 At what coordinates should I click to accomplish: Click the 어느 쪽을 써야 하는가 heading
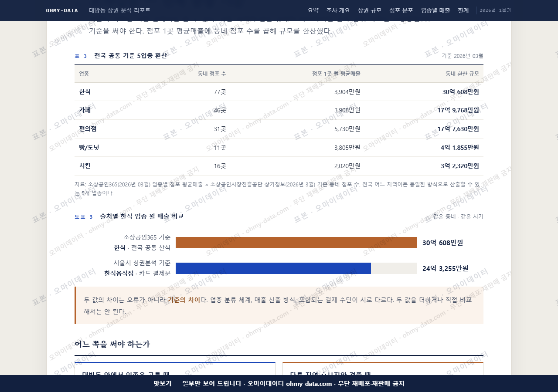click(112, 344)
